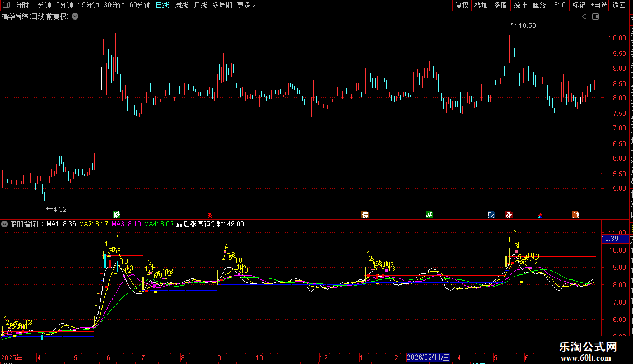Viewport: 633px width, 364px height.
Task: Click the 2025年 label on time axis
Action: [12, 357]
